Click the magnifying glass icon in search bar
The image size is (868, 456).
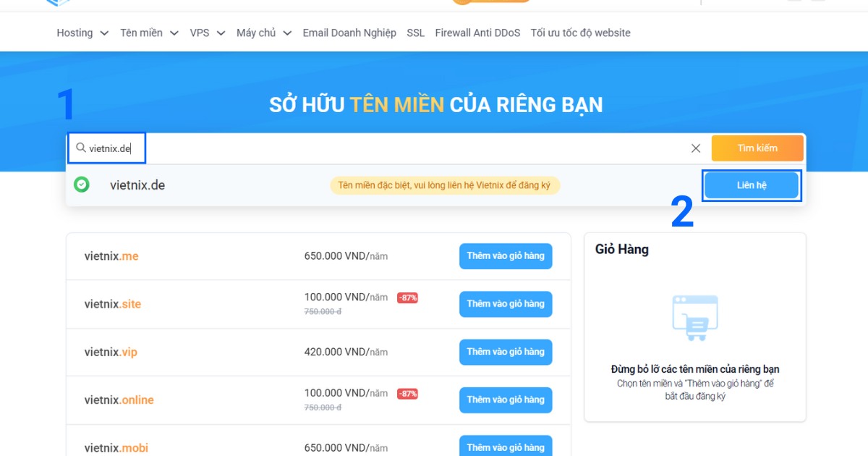tap(80, 148)
